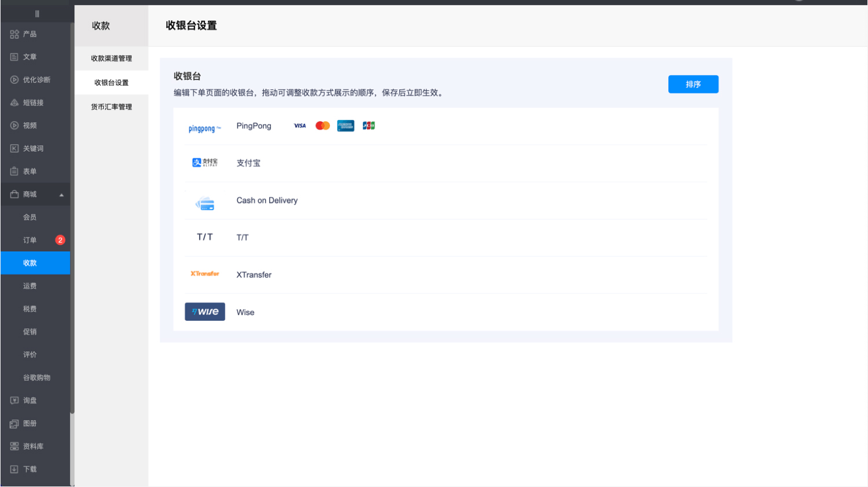This screenshot has width=868, height=487.
Task: Open 订单 with red badge
Action: pos(30,240)
